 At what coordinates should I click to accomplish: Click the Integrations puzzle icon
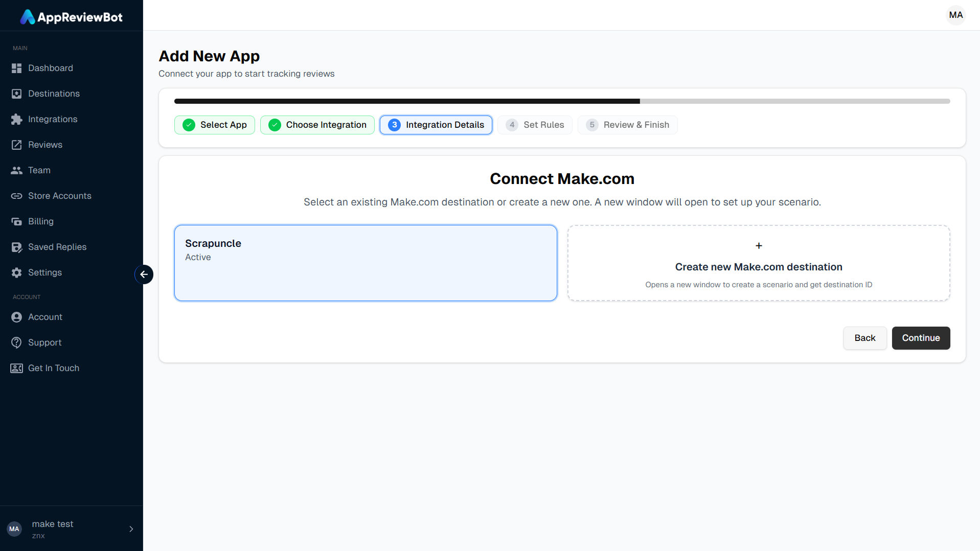(x=17, y=119)
